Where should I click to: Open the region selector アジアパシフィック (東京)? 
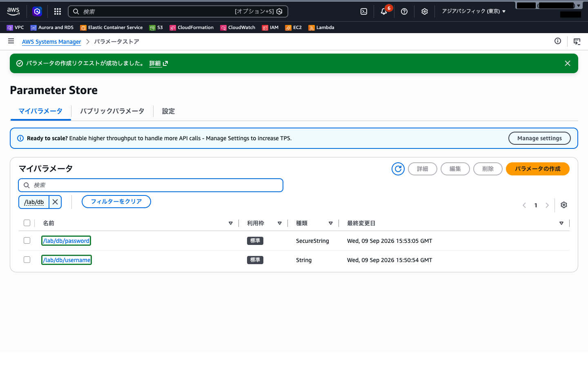click(x=474, y=11)
